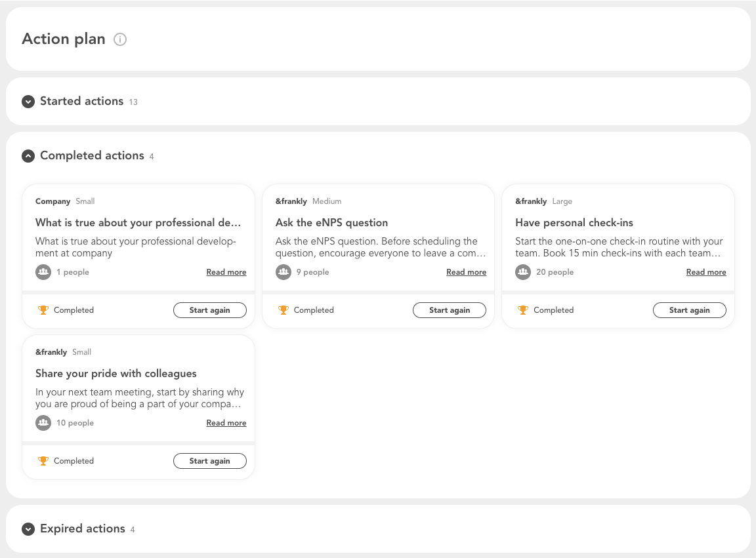The image size is (756, 558).
Task: Start again Share your pride action
Action: click(210, 461)
